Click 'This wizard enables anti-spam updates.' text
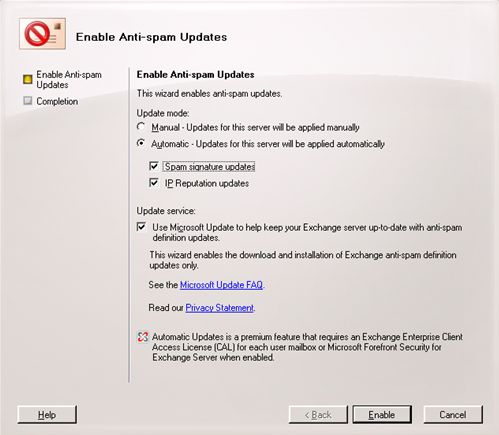 (209, 94)
